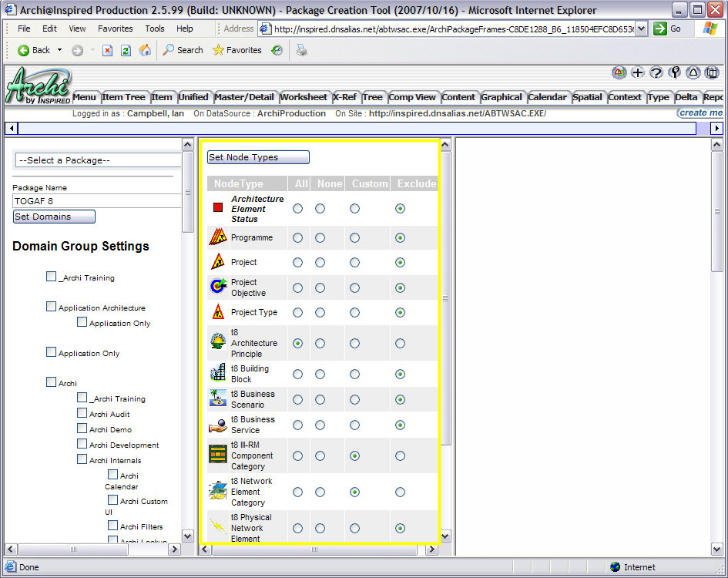This screenshot has height=578, width=728.
Task: Enable the Archi Demo checkbox
Action: point(82,428)
